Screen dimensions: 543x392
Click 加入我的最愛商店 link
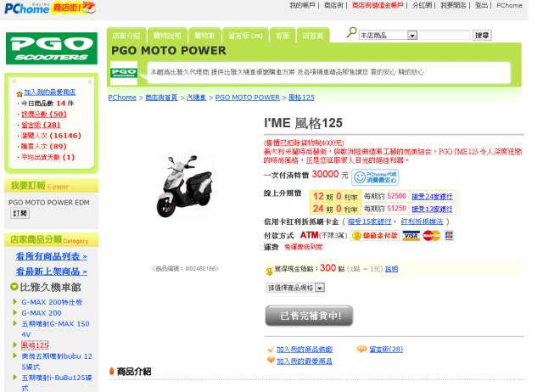pyautogui.click(x=50, y=92)
